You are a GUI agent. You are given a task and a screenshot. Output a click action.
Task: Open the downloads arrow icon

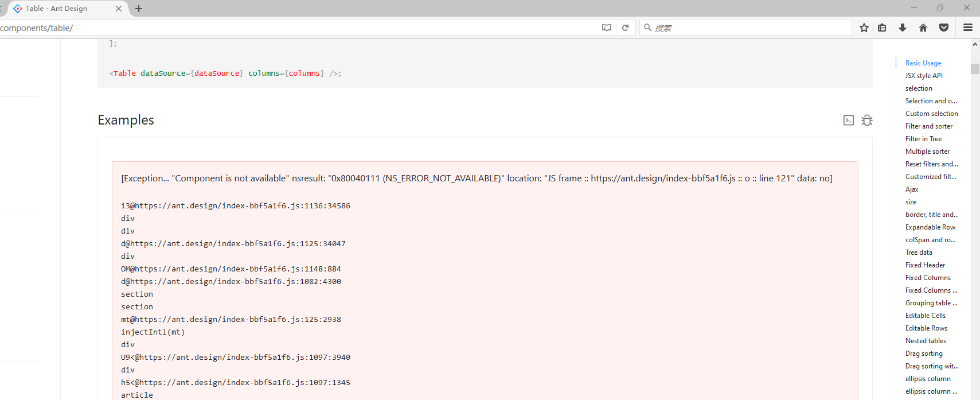coord(903,28)
